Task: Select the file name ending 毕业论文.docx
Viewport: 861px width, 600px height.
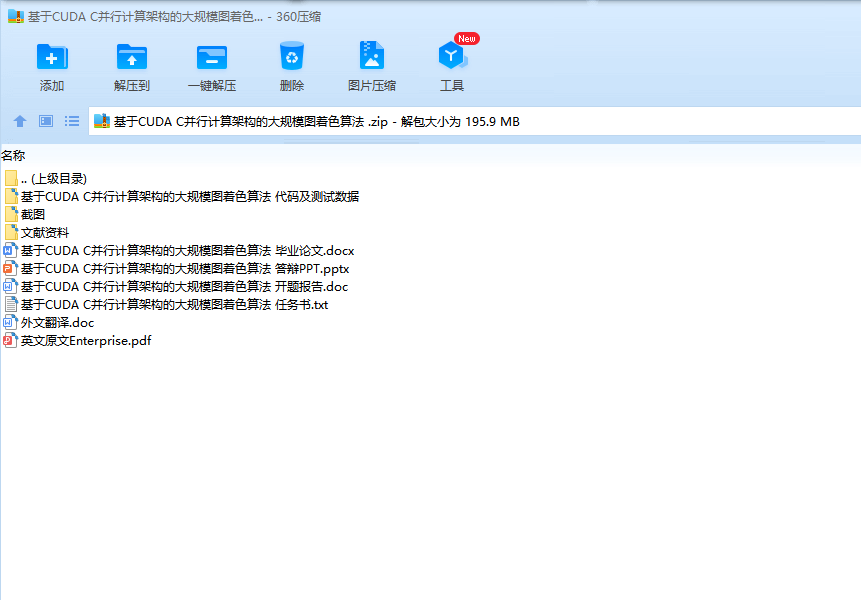Action: [188, 251]
